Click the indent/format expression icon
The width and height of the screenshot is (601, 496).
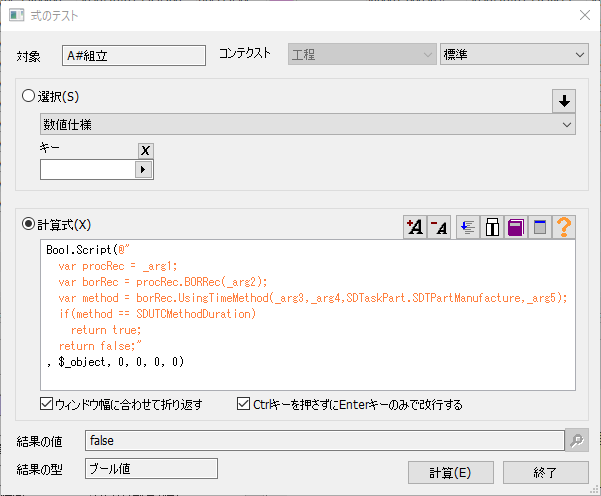[x=467, y=227]
